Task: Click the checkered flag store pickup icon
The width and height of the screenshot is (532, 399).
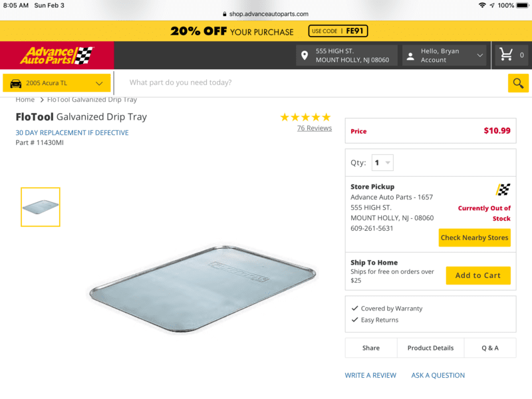Action: (x=503, y=190)
